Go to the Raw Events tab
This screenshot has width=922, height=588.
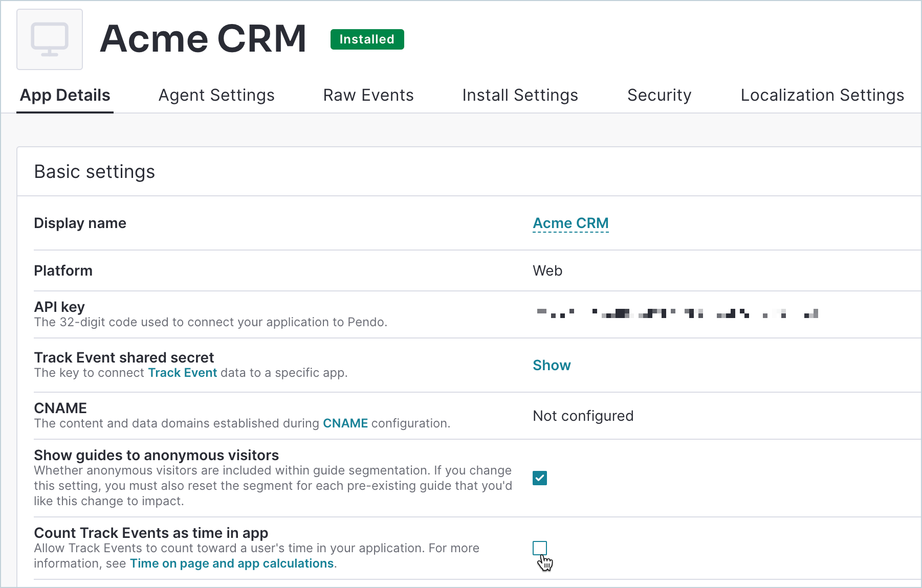(368, 96)
